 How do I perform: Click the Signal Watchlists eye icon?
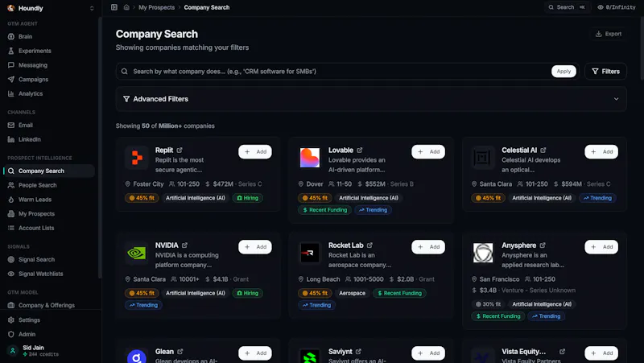(11, 274)
